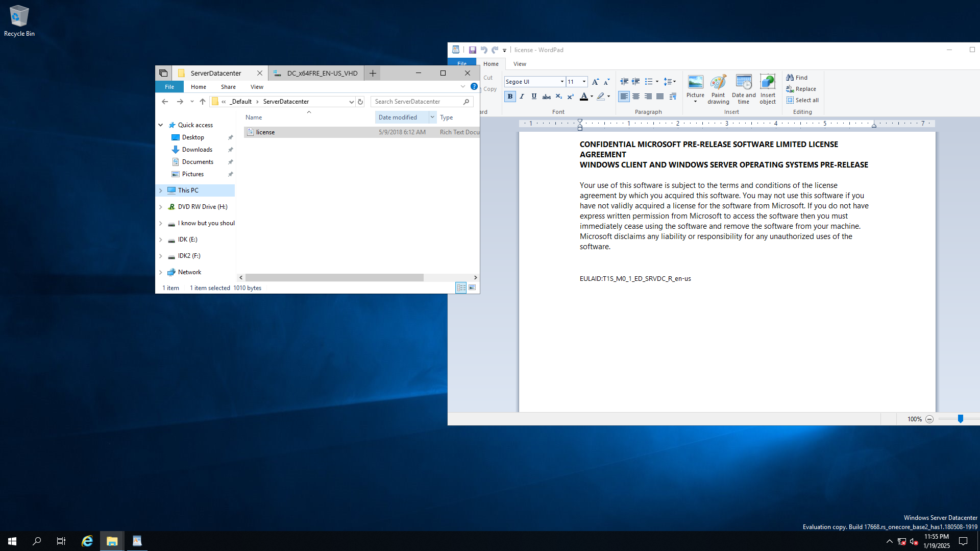Toggle Underline formatting
Image resolution: width=980 pixels, height=551 pixels.
(534, 97)
